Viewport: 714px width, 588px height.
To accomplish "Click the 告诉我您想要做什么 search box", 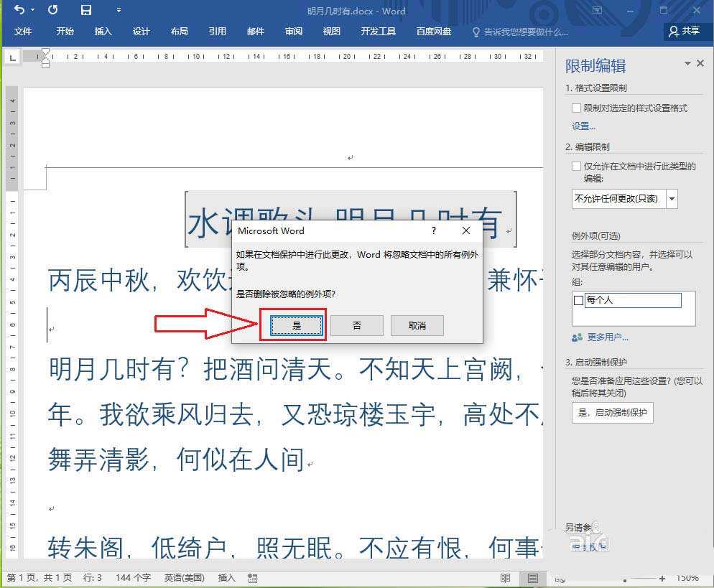I will (x=520, y=32).
